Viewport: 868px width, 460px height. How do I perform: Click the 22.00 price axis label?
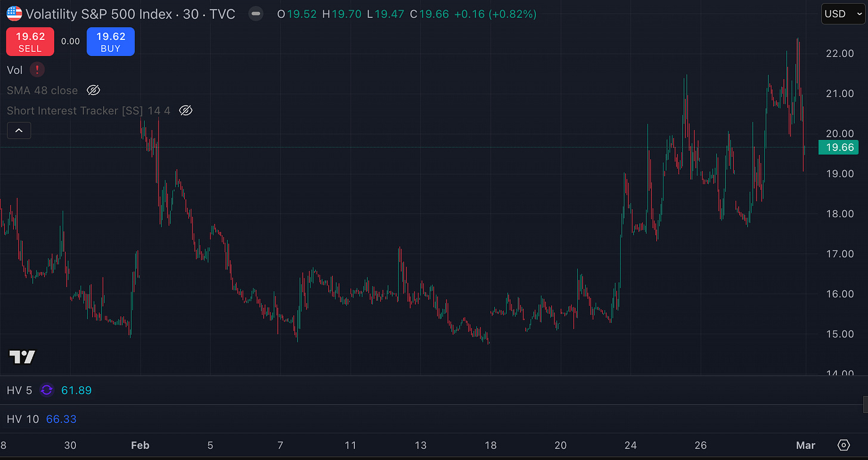[x=839, y=54]
